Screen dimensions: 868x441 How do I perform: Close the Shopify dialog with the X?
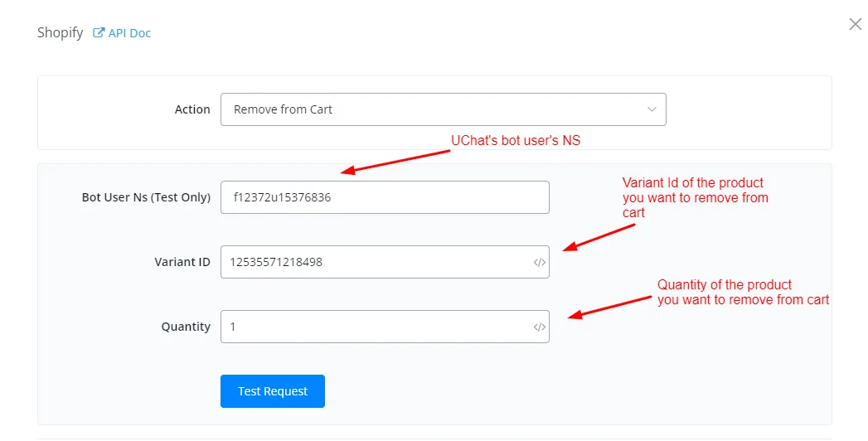[x=856, y=24]
